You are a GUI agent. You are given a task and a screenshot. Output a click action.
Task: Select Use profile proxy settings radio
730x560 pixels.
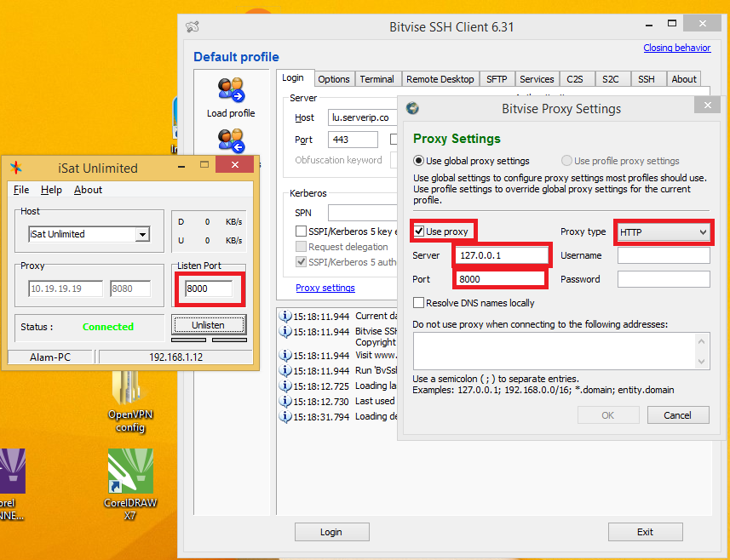pyautogui.click(x=566, y=161)
